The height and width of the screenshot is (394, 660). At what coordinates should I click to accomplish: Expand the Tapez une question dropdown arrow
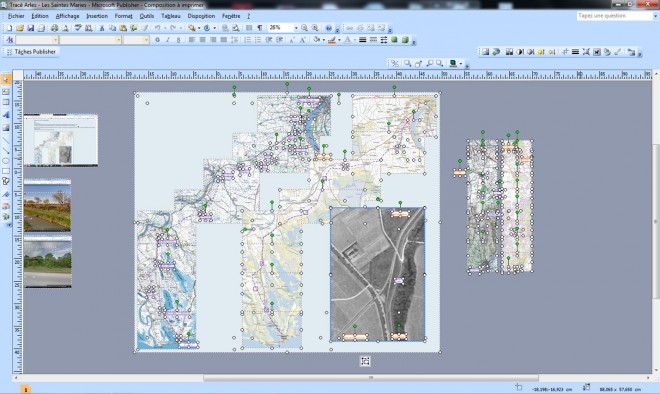coord(655,16)
